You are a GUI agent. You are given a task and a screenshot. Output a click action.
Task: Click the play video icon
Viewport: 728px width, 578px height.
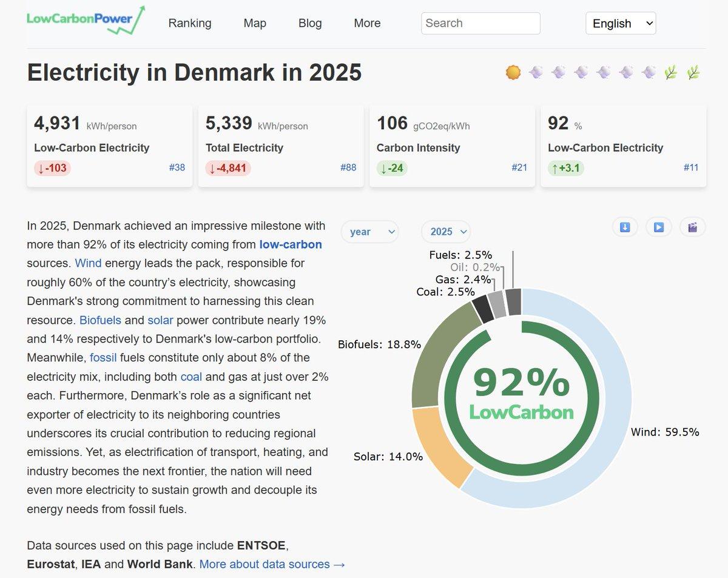point(658,226)
